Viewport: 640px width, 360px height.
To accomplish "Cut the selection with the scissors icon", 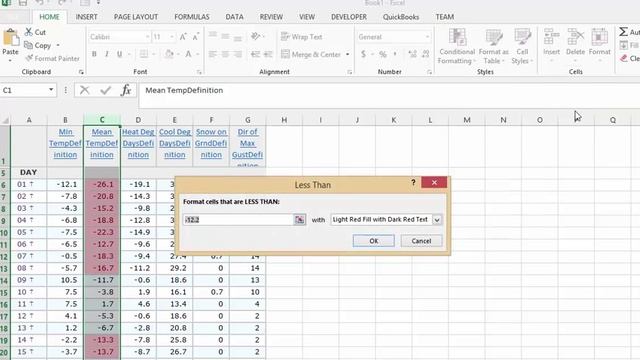I will 29,32.
